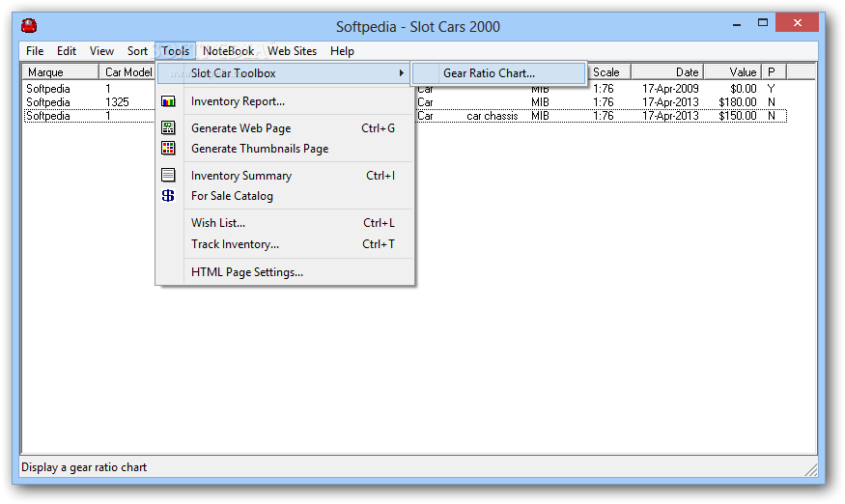Open Wish List from Tools menu
The image size is (845, 504).
[286, 223]
